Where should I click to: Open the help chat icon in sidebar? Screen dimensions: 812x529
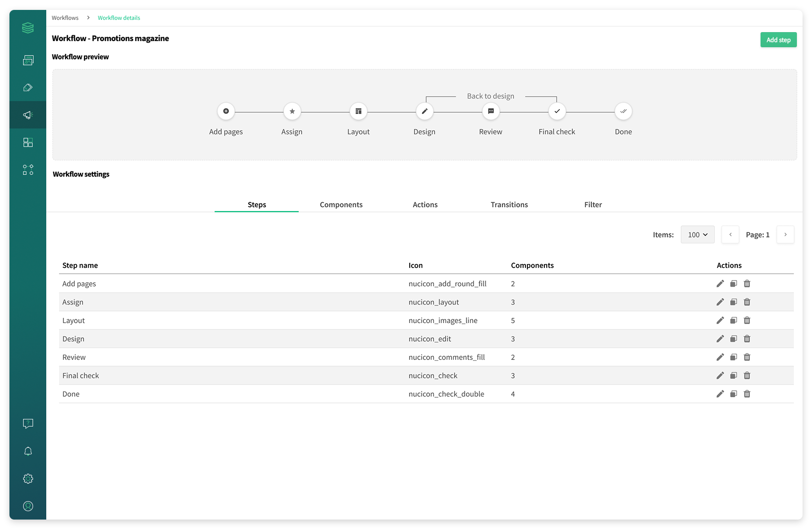coord(28,424)
